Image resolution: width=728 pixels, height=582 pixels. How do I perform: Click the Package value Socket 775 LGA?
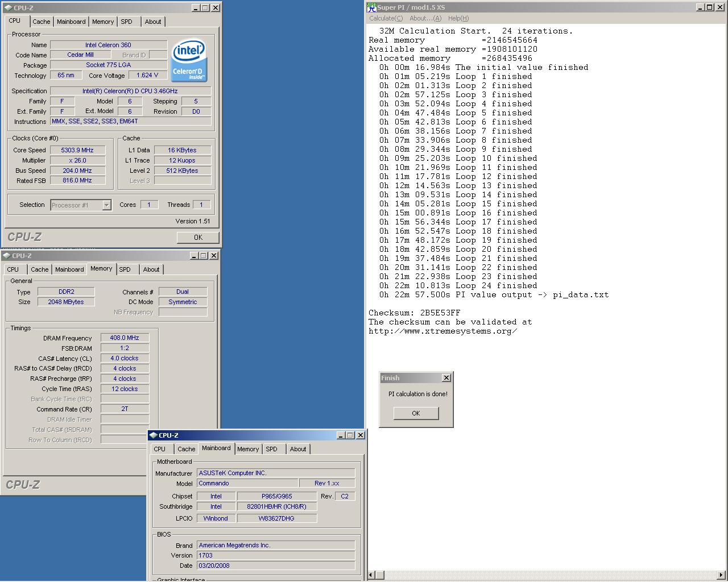click(x=108, y=65)
